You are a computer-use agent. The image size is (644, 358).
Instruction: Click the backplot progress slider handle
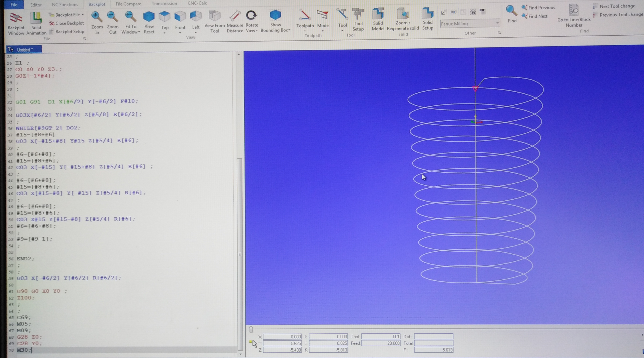(x=251, y=330)
